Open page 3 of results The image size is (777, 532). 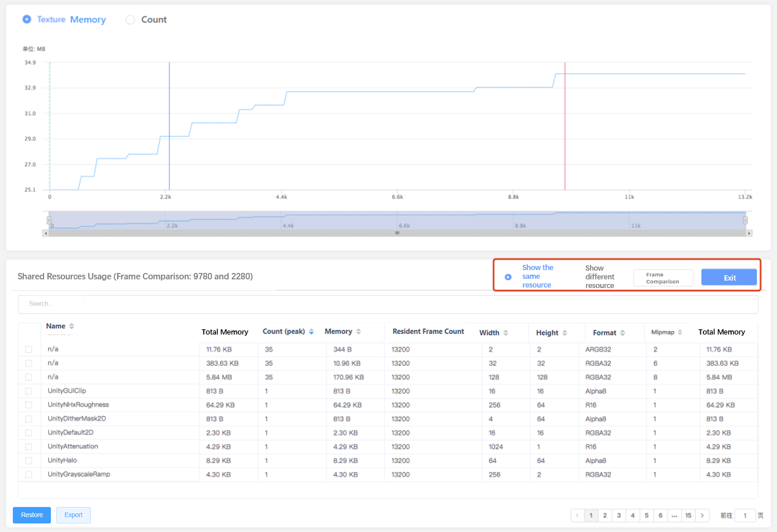618,515
